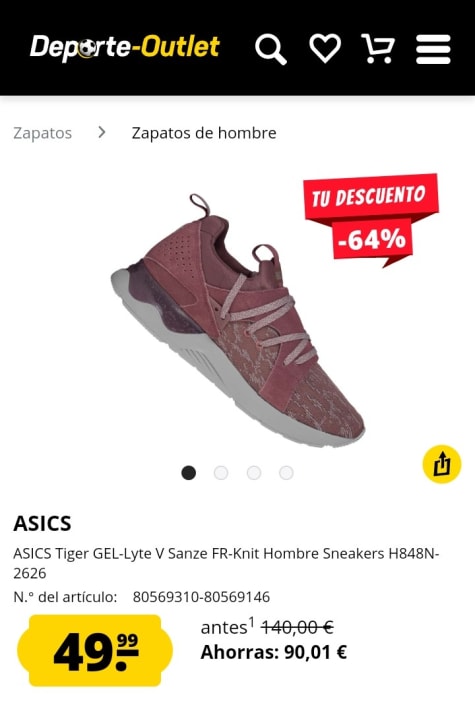This screenshot has height=705, width=475.
Task: Open the search magnifier icon
Action: (x=271, y=49)
